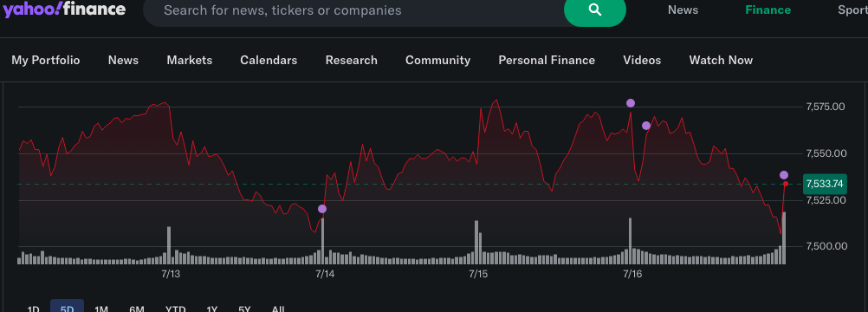Click the red current price dot on chart
The image size is (868, 312).
pyautogui.click(x=786, y=184)
